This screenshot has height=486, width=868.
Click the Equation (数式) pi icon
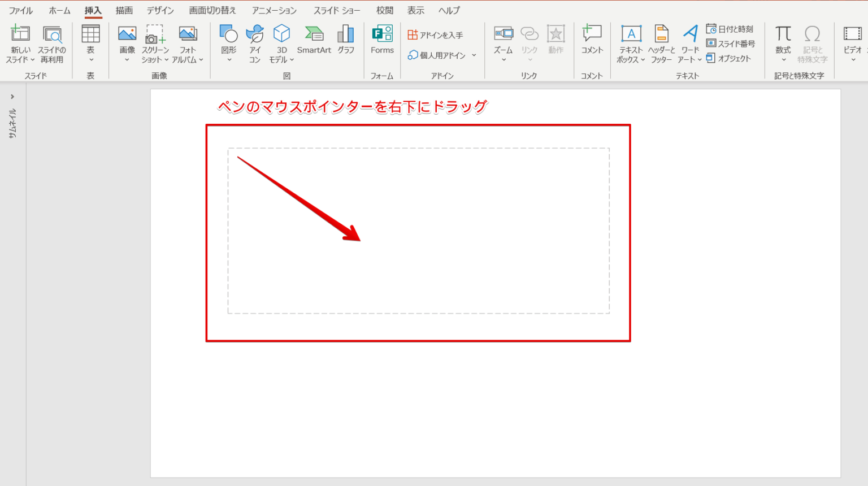(783, 34)
